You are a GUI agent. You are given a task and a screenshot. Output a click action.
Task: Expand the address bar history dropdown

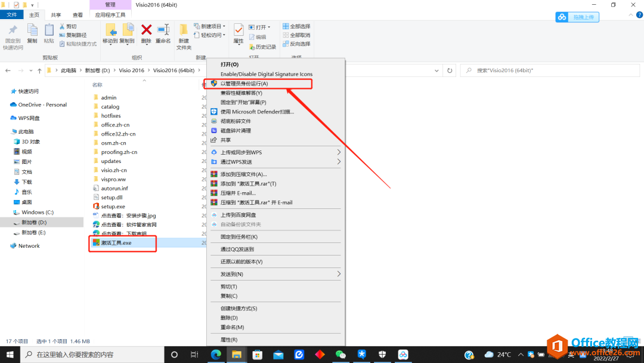click(x=436, y=70)
